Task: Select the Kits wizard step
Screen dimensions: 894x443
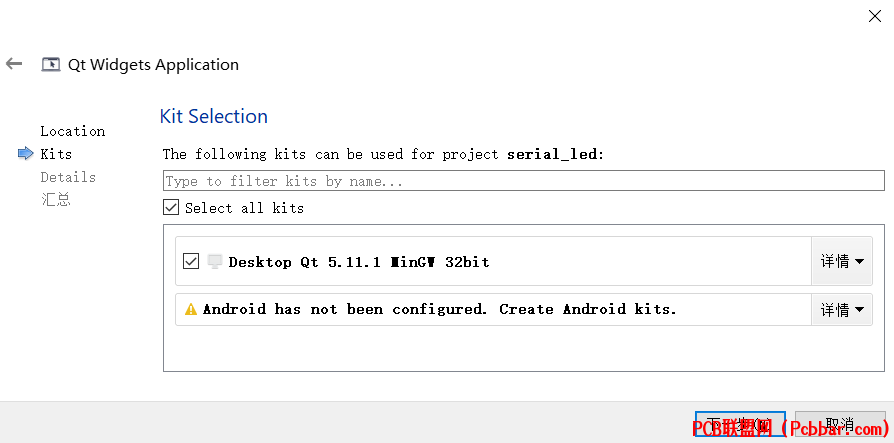Action: [56, 154]
